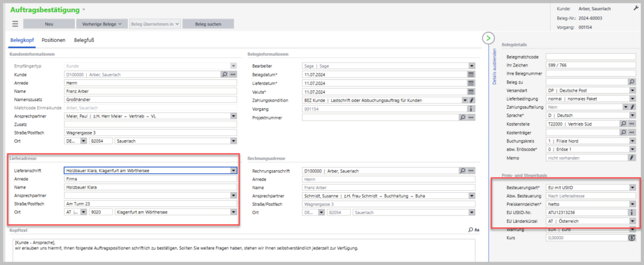This screenshot has width=644, height=265.
Task: Open the hamburger menu icon
Action: click(x=16, y=24)
